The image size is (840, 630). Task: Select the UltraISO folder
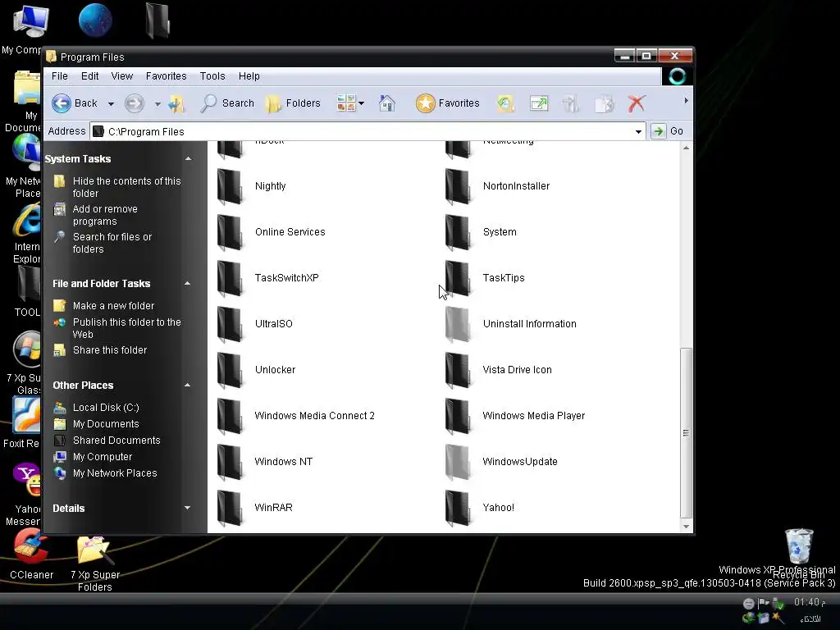coord(255,323)
